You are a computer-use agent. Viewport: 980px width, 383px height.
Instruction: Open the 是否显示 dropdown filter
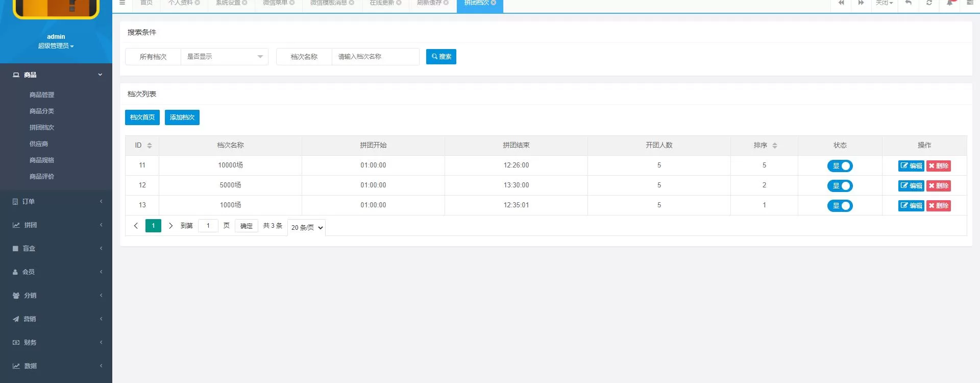coord(225,57)
